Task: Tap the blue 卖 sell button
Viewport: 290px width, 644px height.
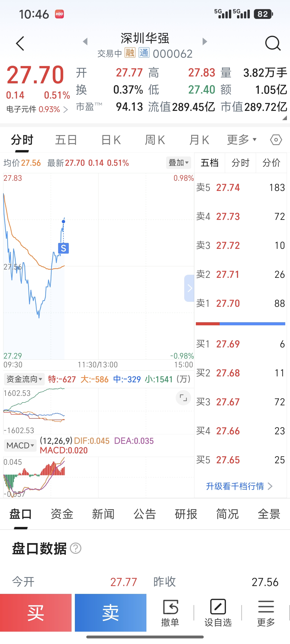Action: point(111,612)
